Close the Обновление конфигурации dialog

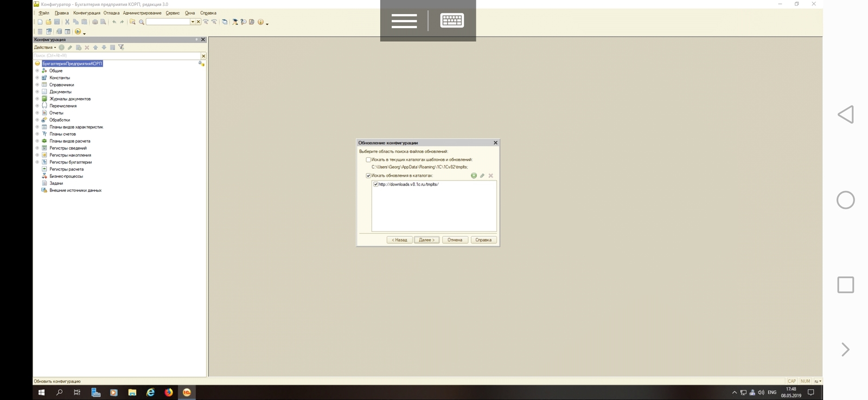[495, 143]
